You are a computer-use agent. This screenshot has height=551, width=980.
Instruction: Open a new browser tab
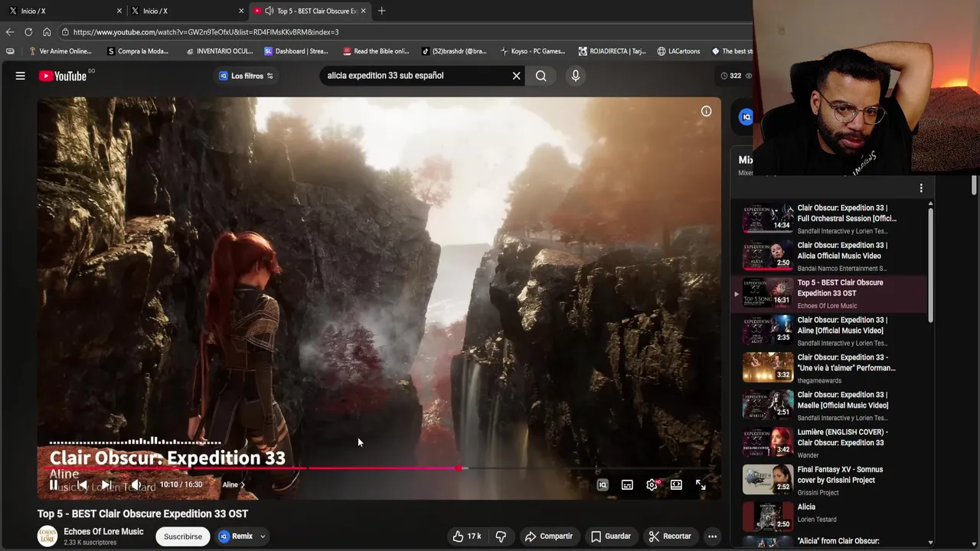point(381,11)
